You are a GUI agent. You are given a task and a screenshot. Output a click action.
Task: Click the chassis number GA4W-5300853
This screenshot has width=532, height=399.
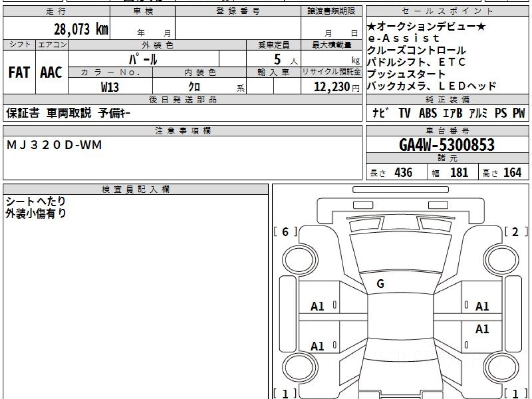point(447,145)
